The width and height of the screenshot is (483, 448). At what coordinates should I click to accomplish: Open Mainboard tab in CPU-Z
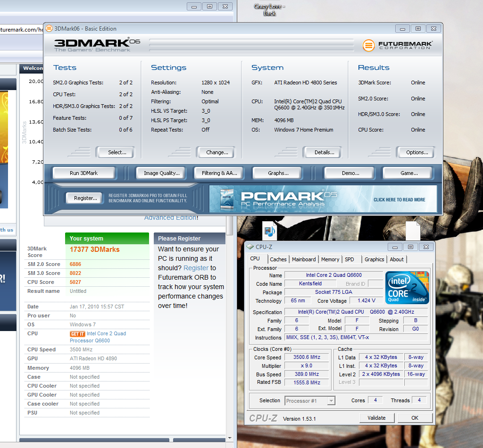[x=304, y=259]
